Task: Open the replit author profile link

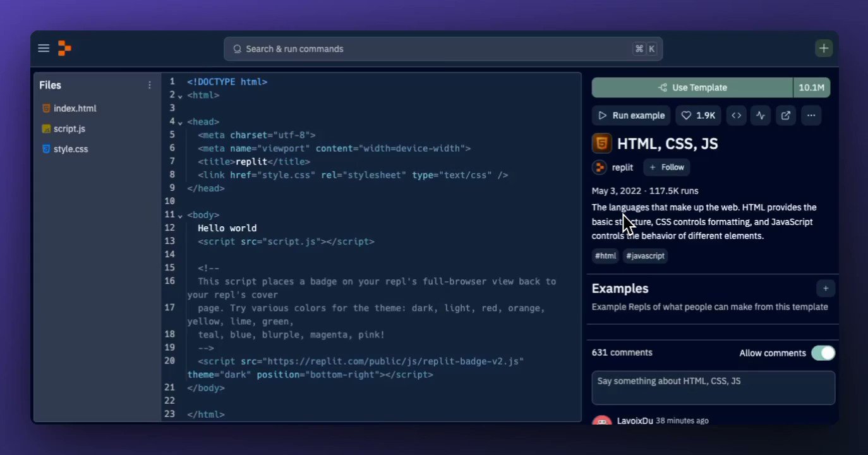Action: [622, 167]
